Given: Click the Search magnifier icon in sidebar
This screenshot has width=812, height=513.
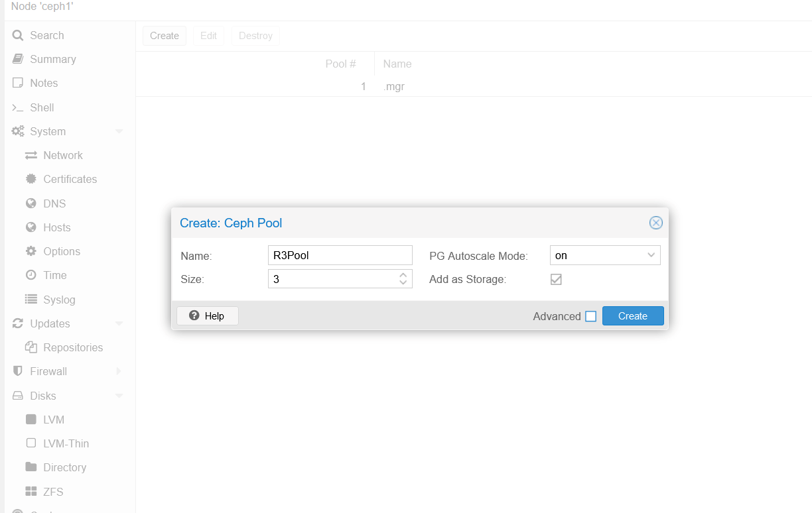Looking at the screenshot, I should point(18,36).
